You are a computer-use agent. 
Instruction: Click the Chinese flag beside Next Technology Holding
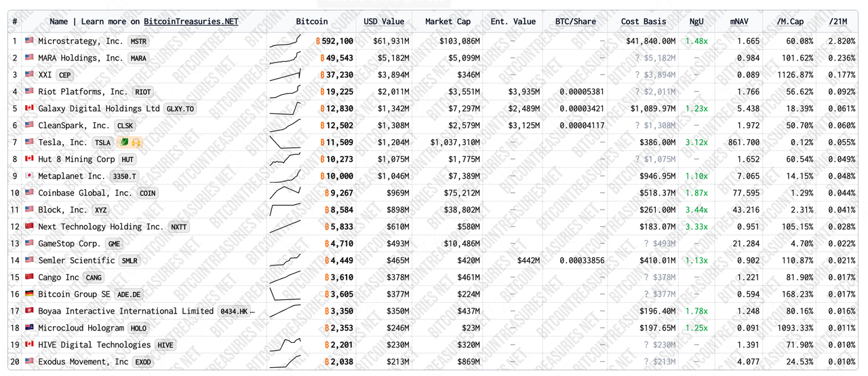coord(29,227)
